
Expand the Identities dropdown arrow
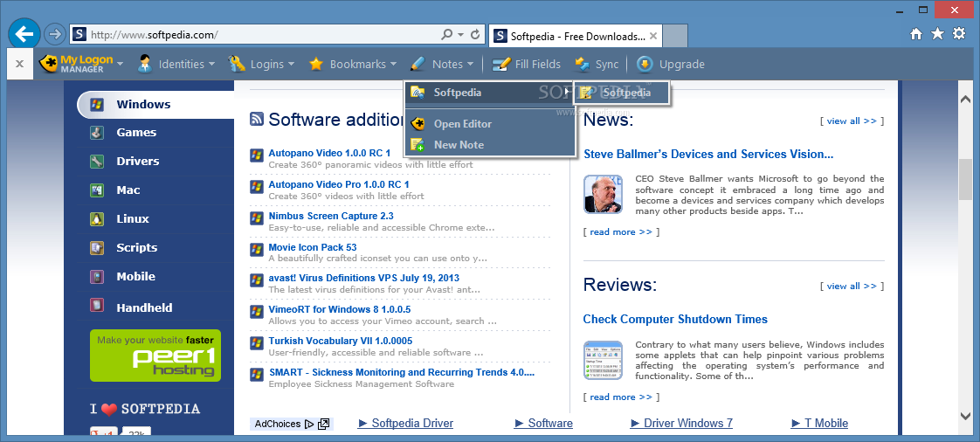(x=212, y=64)
